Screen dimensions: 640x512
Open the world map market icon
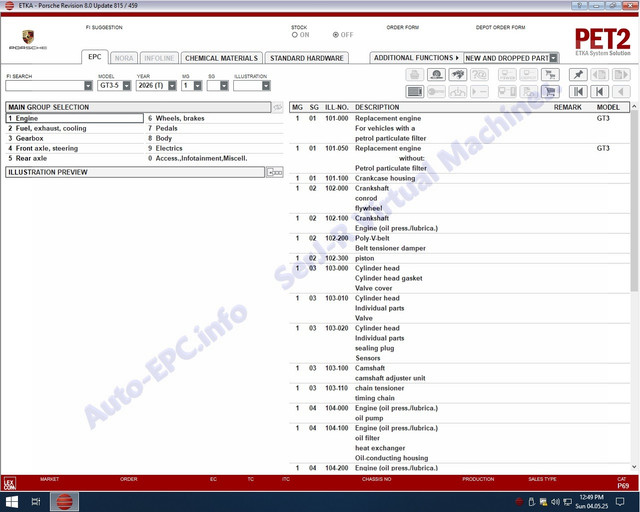click(x=458, y=75)
